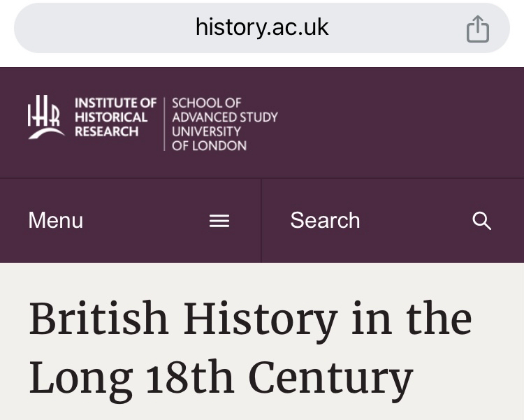Click the words Long 18th Century
The image size is (524, 420).
coord(221,378)
